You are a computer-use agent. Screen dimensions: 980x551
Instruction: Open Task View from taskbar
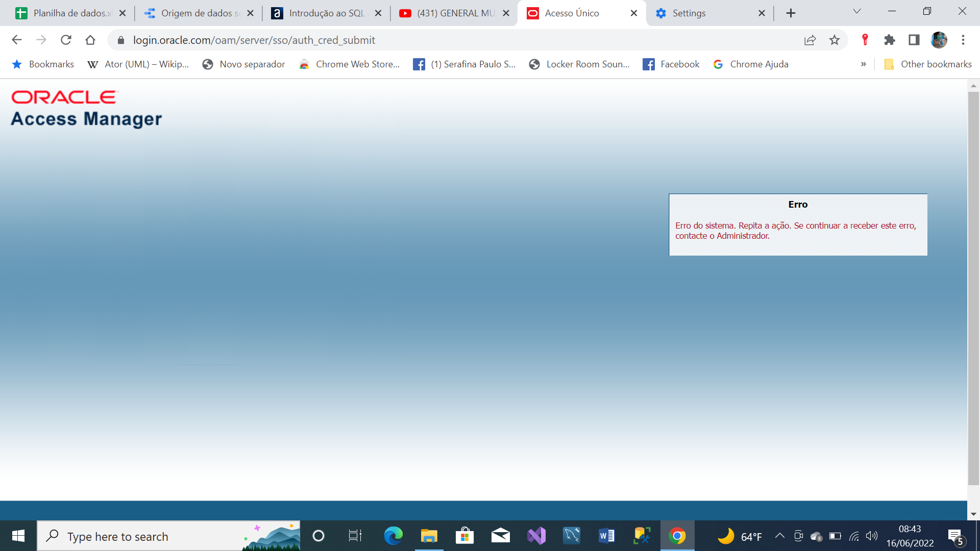(355, 536)
